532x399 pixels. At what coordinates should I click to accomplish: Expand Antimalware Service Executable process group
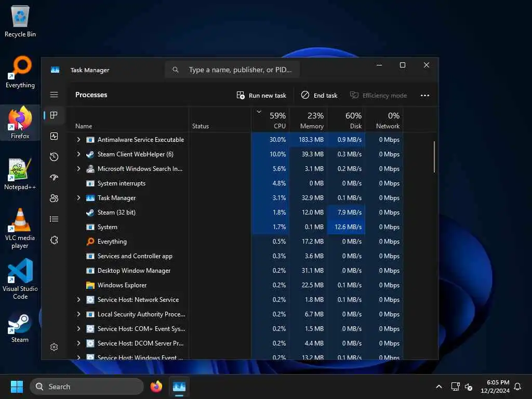pyautogui.click(x=78, y=140)
